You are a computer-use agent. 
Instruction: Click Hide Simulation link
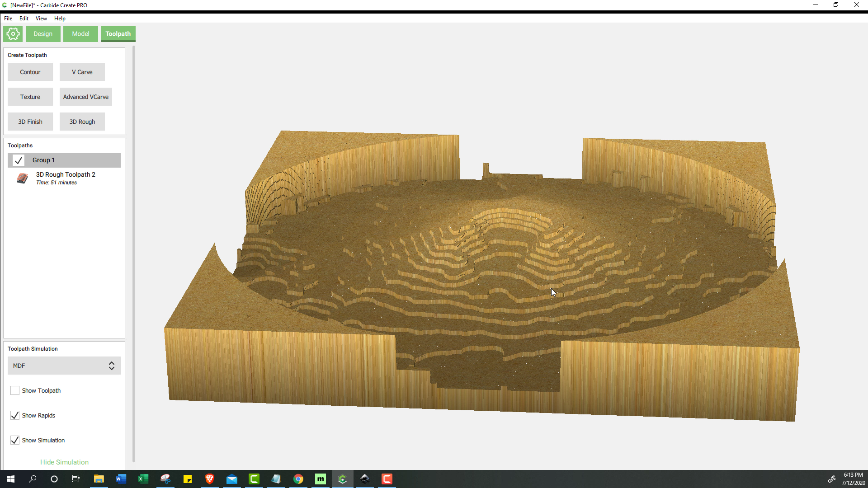(64, 462)
